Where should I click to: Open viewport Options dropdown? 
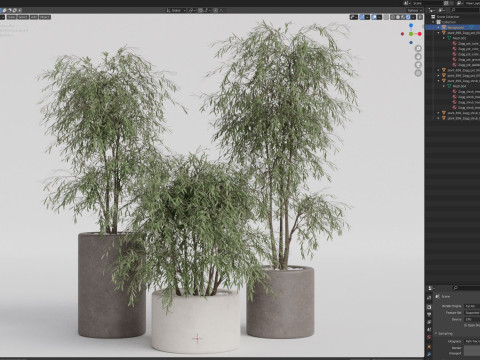coord(414,10)
